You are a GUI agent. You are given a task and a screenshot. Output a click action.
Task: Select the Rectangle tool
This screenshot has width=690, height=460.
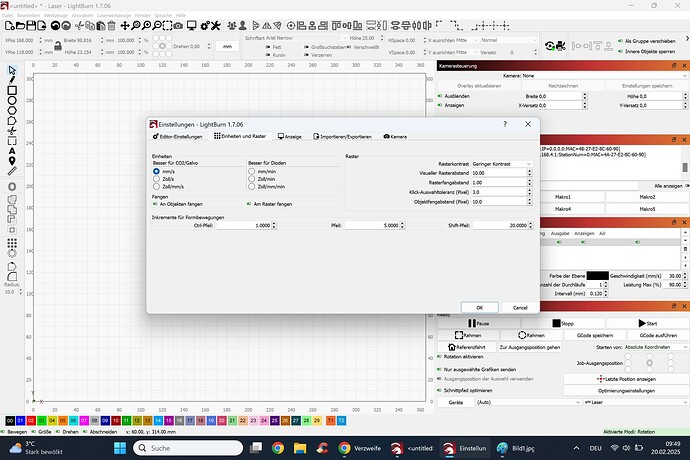tap(12, 90)
